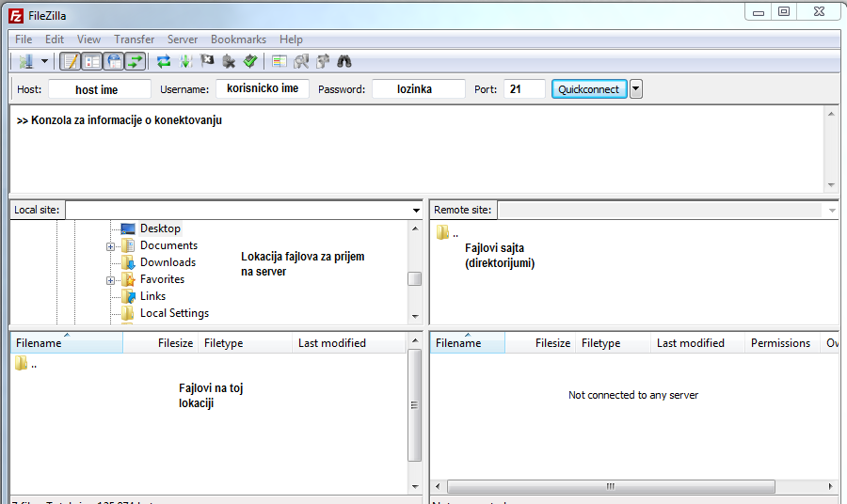Toggle directory comparison icon
The height and width of the screenshot is (504, 847).
301,61
